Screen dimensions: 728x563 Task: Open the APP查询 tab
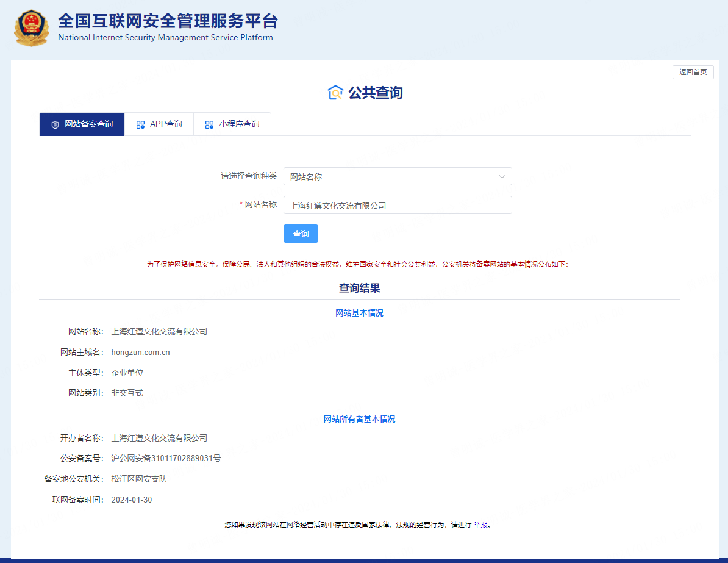159,124
